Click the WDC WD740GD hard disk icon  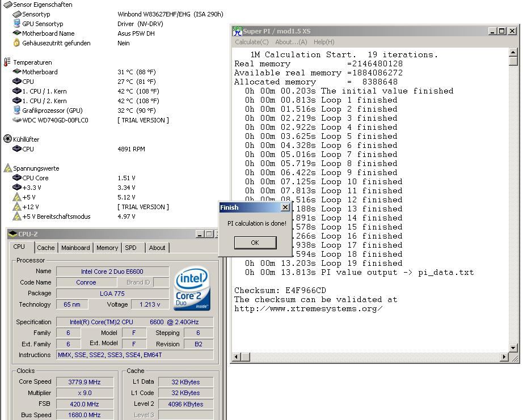(x=16, y=120)
